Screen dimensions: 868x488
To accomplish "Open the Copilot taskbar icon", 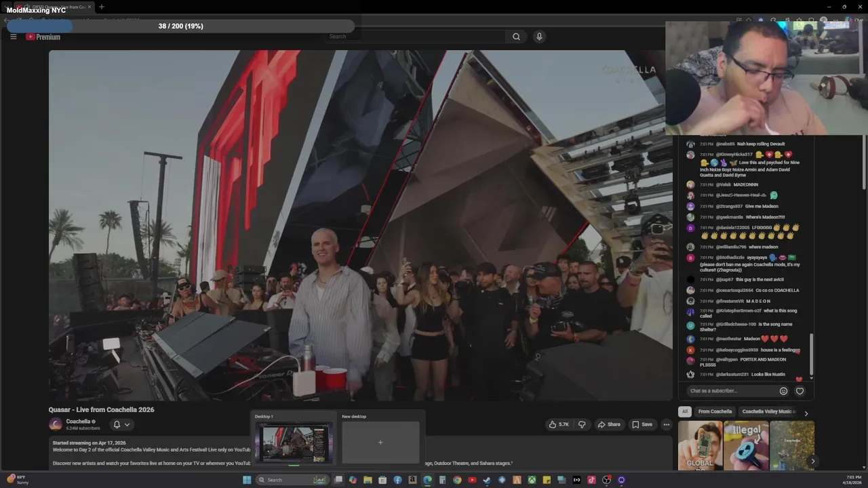I will [353, 480].
